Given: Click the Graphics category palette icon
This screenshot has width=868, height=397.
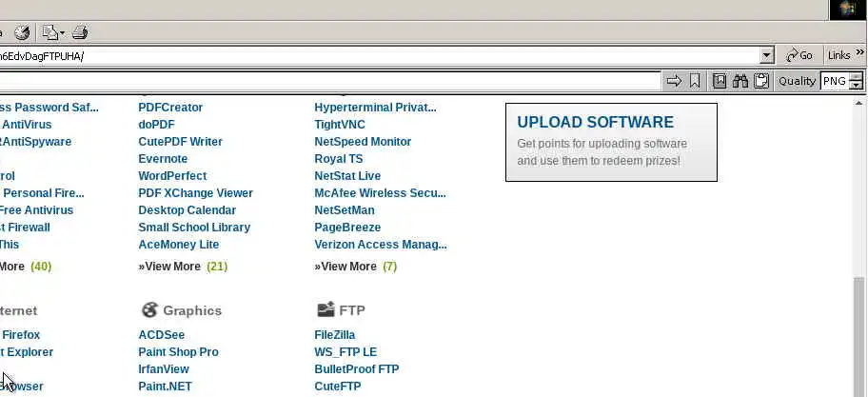Looking at the screenshot, I should coord(149,310).
